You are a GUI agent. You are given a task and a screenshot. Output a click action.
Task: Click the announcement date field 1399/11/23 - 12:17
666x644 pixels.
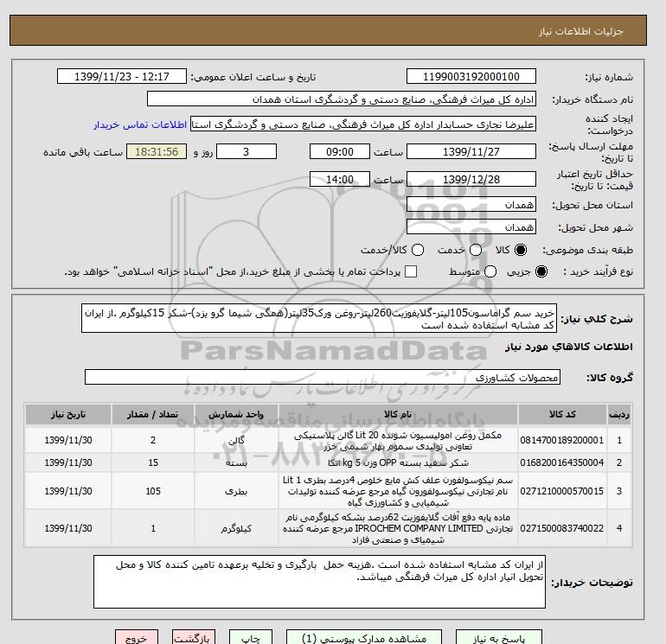122,76
